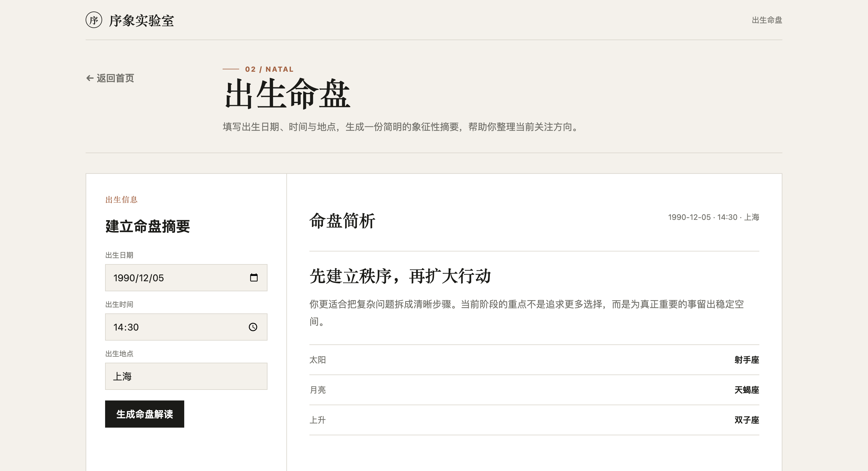Click the back arrow beside 返回首页
The image size is (868, 471).
point(90,78)
